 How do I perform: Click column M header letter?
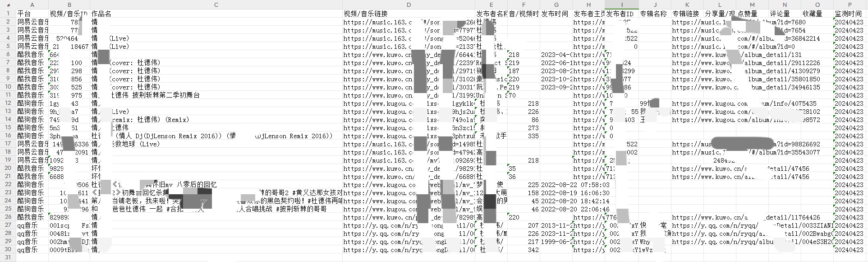point(752,5)
